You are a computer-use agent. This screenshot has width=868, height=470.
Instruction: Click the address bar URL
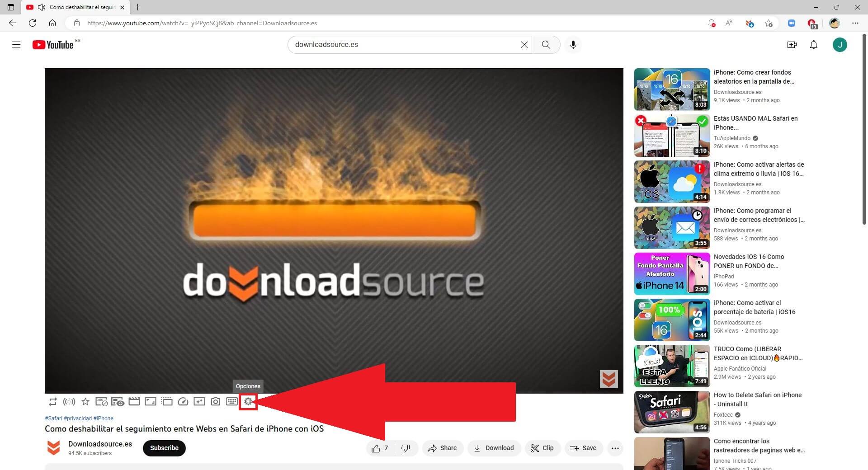coord(202,23)
